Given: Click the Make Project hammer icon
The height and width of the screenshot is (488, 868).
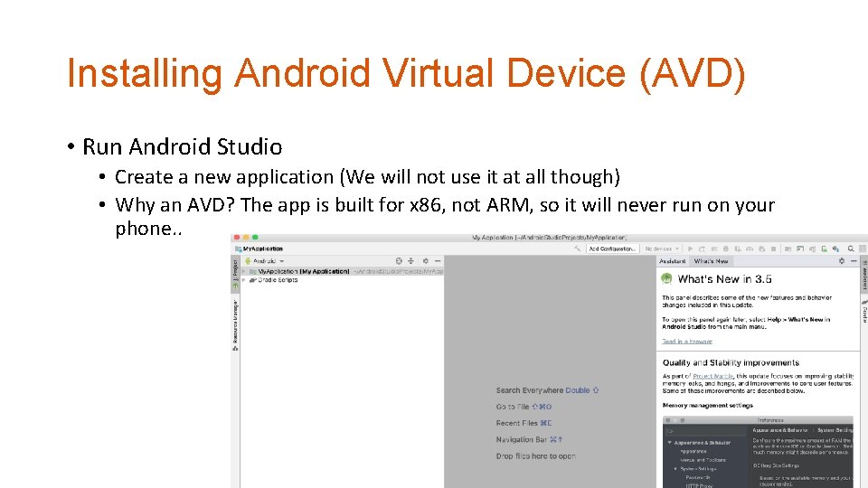Looking at the screenshot, I should coord(578,249).
